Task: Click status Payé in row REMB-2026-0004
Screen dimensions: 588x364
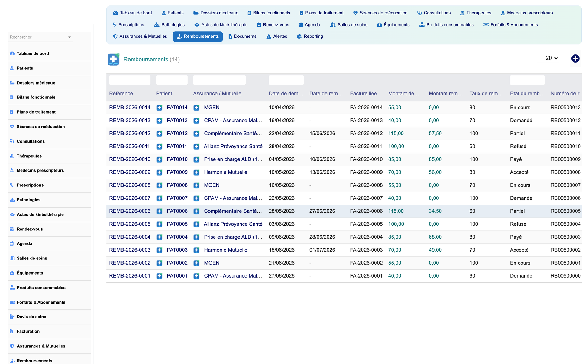Action: 516,237
